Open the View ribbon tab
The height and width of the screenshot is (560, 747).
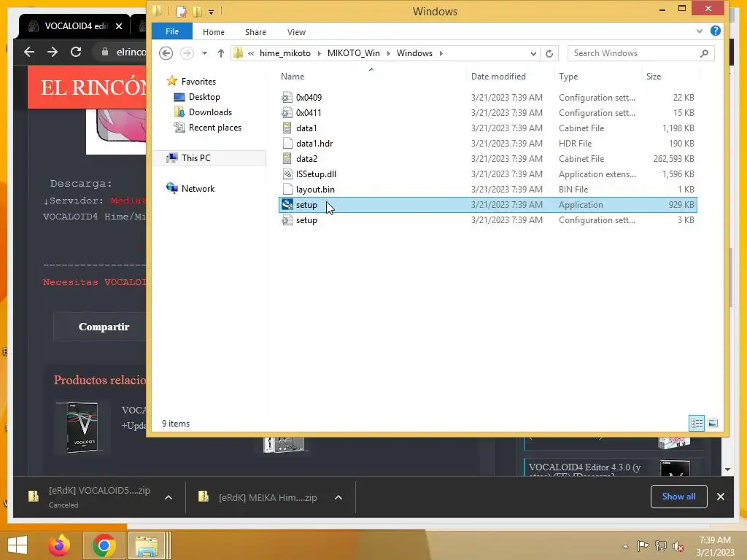(296, 32)
